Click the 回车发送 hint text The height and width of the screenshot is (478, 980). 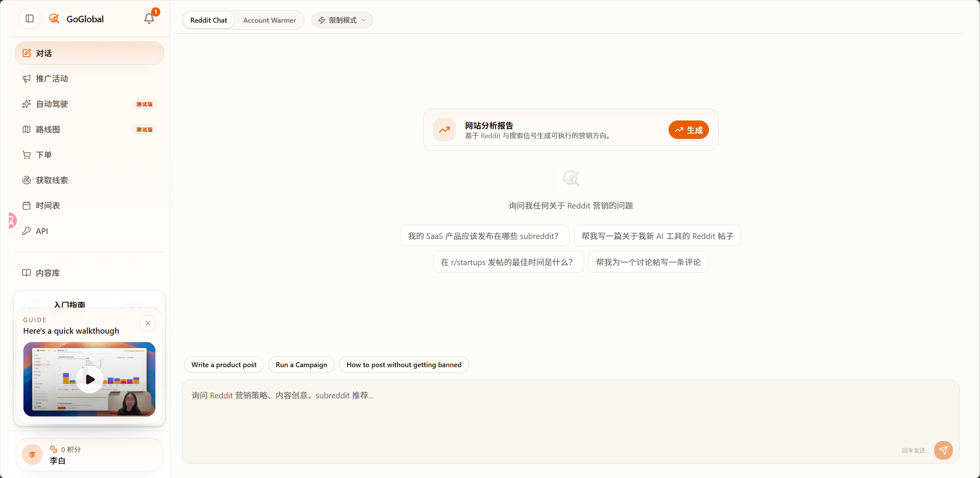click(x=913, y=450)
